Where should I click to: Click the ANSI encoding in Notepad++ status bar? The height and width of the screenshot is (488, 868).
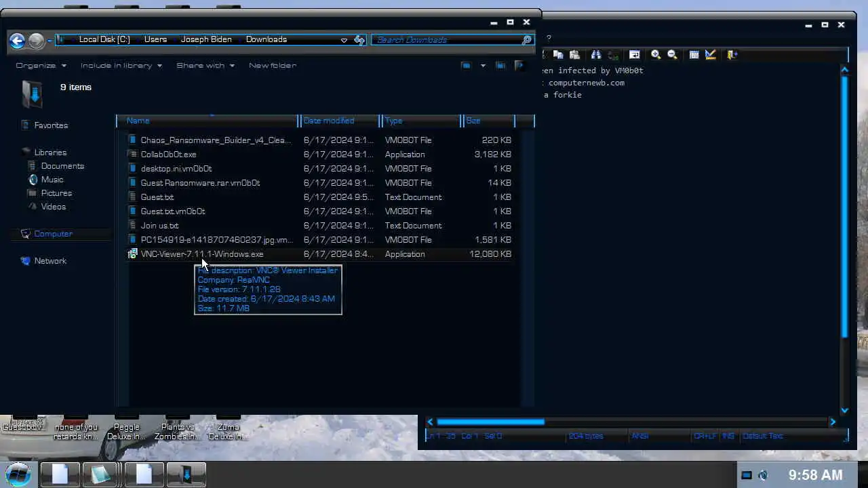tap(640, 436)
